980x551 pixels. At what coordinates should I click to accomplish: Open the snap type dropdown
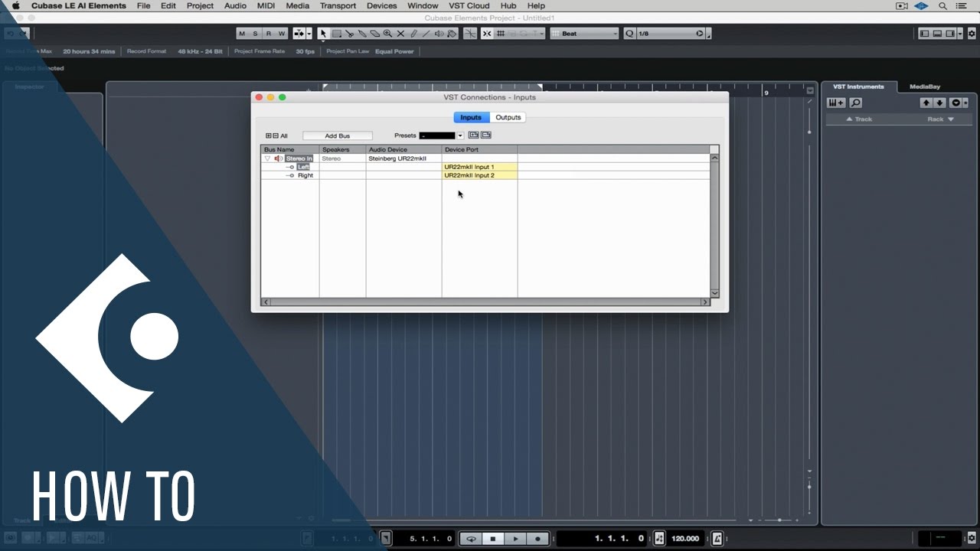click(542, 34)
